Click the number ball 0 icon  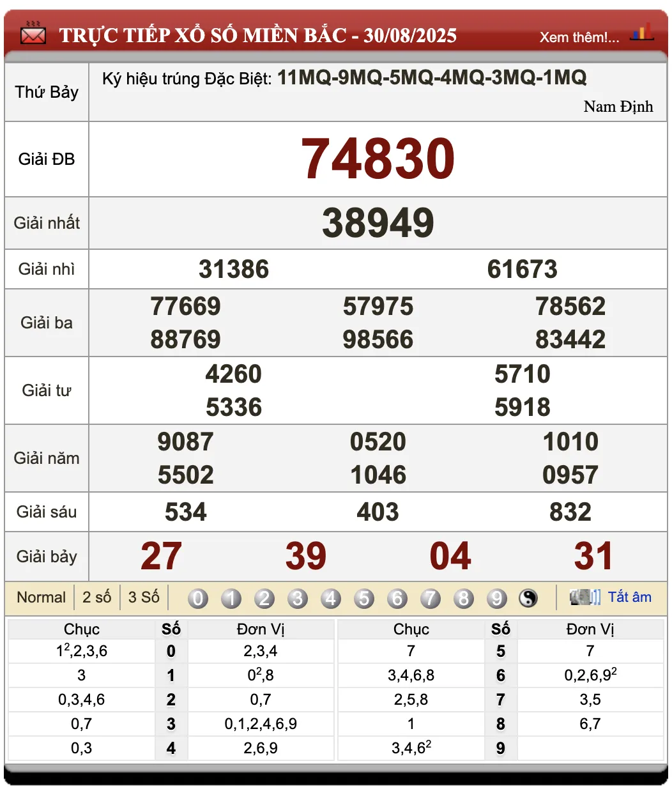(x=198, y=599)
